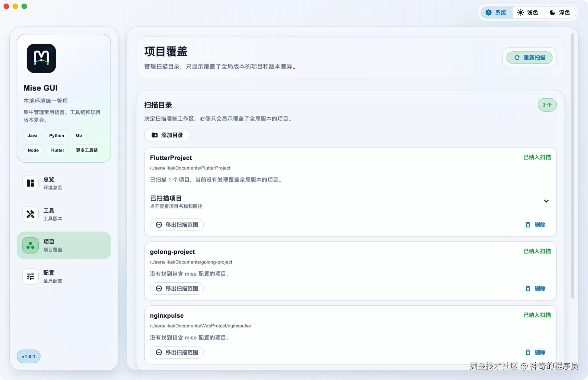Go to 配置 全局配置 page
The height and width of the screenshot is (380, 588).
pyautogui.click(x=64, y=276)
